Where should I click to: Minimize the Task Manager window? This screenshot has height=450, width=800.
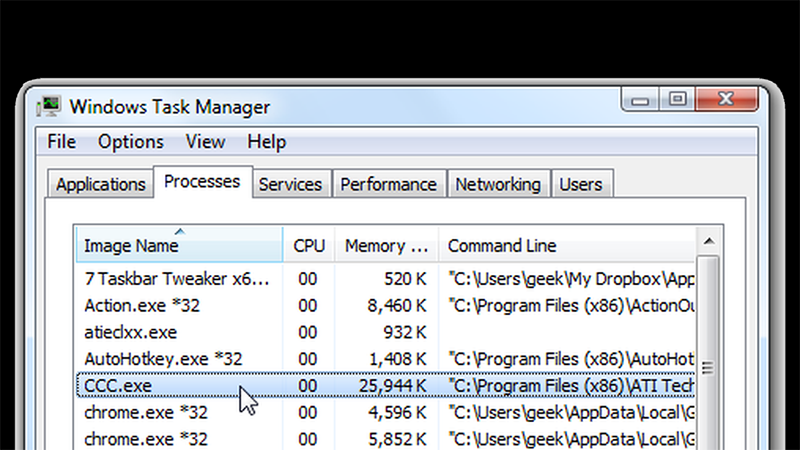[642, 99]
